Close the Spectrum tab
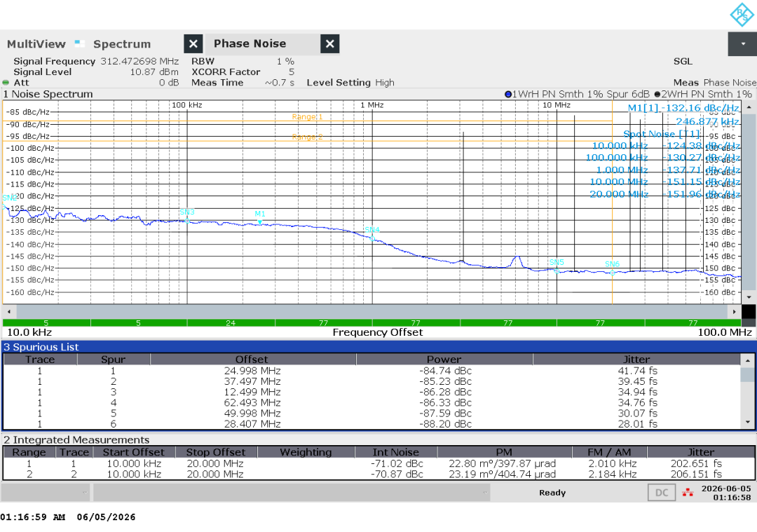 coord(193,44)
